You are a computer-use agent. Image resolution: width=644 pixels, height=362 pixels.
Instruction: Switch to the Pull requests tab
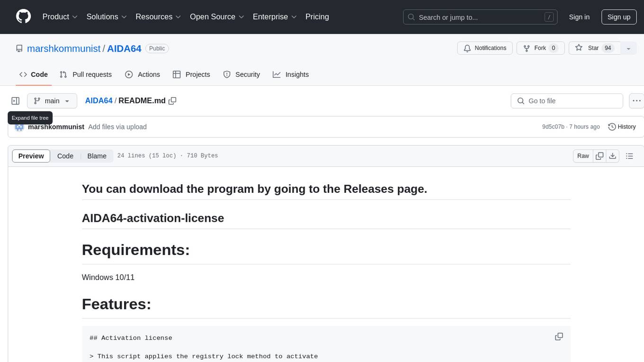[x=86, y=74]
